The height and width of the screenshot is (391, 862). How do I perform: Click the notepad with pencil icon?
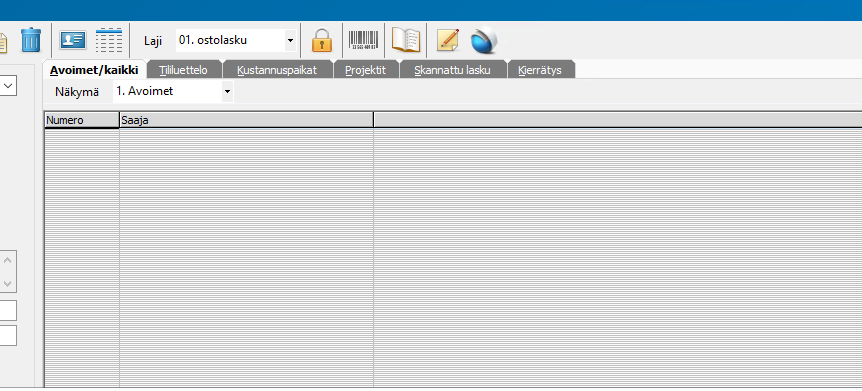click(x=448, y=41)
